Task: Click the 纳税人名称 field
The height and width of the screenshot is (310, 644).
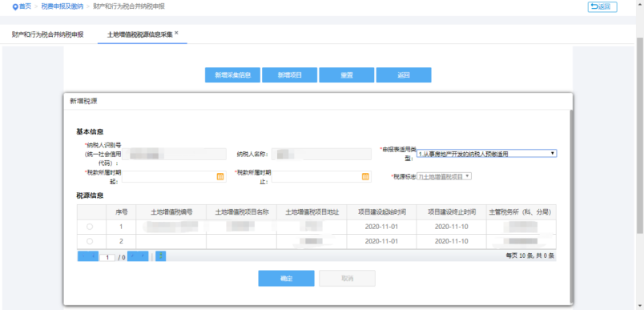Action: pyautogui.click(x=321, y=154)
